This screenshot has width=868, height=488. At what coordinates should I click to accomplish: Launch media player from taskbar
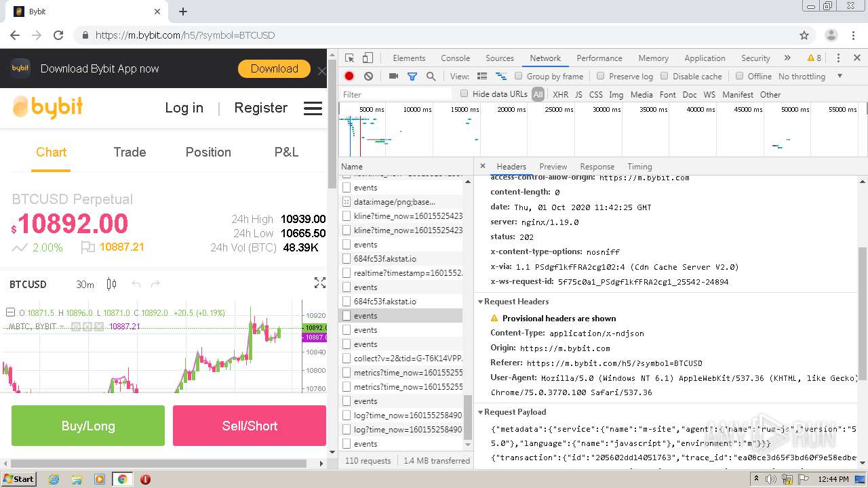pyautogui.click(x=100, y=479)
